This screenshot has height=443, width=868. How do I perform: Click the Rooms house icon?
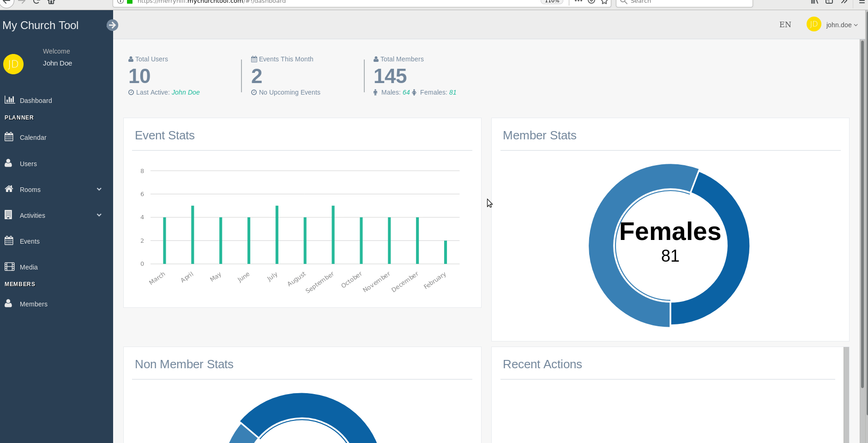point(9,189)
